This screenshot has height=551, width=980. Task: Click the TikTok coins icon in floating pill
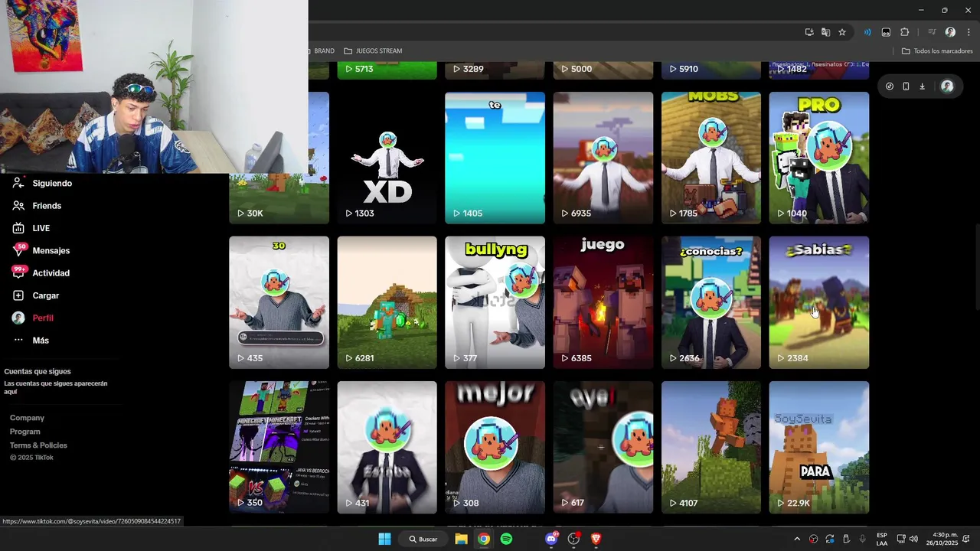click(889, 86)
